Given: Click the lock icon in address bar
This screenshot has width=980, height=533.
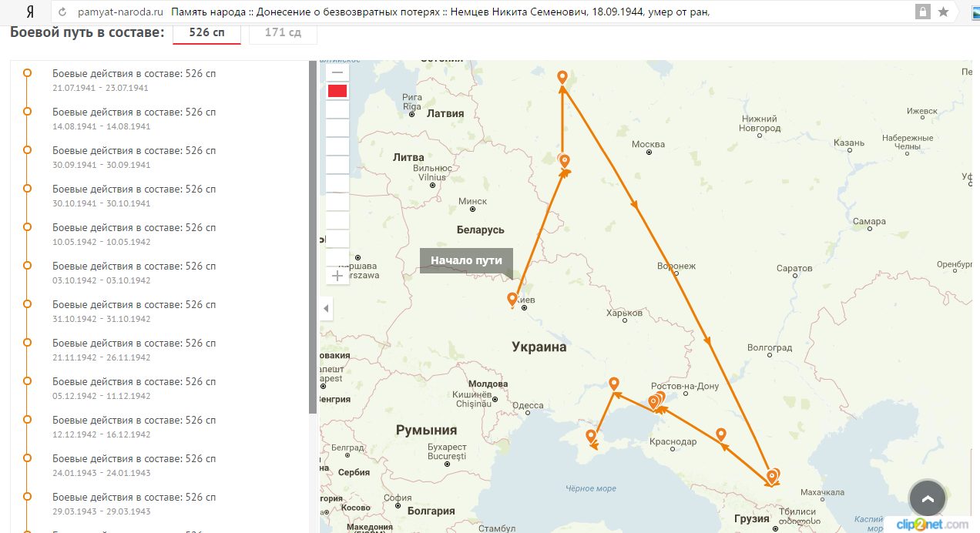Looking at the screenshot, I should tap(921, 12).
